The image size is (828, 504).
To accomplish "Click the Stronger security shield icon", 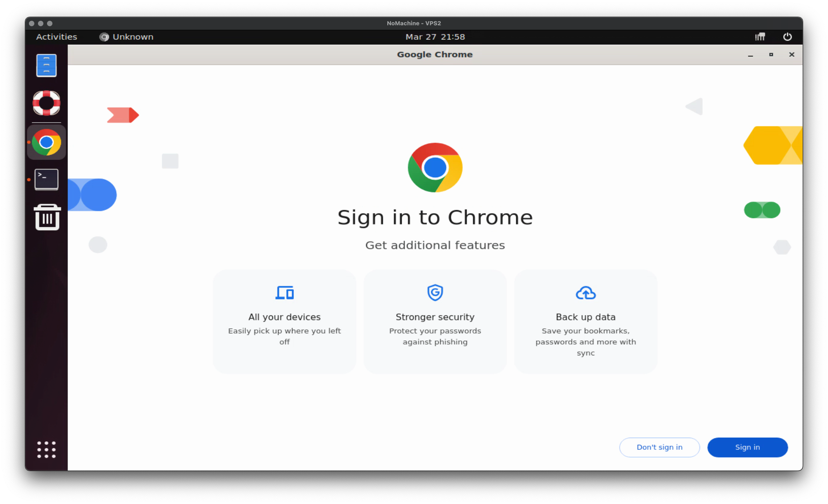I will [435, 293].
